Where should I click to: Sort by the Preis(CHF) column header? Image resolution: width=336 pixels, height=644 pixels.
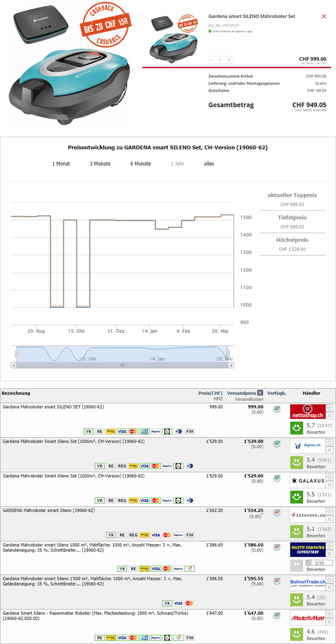click(x=210, y=393)
